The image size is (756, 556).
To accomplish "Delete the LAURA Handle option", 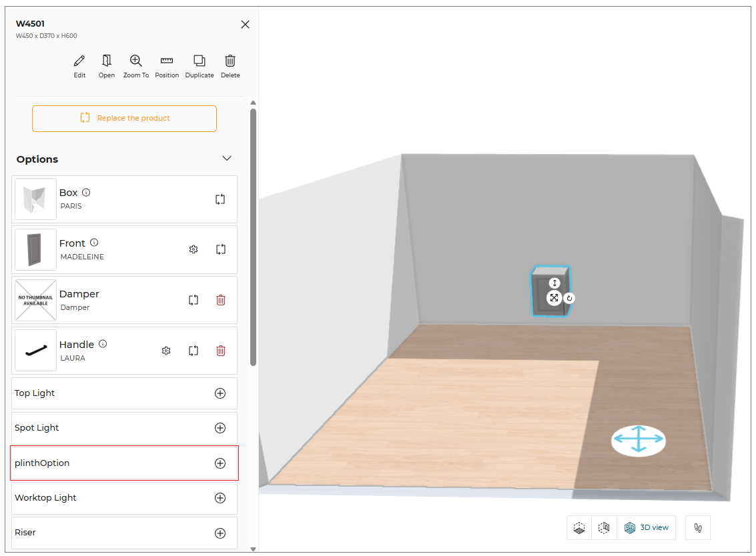I will [x=221, y=351].
